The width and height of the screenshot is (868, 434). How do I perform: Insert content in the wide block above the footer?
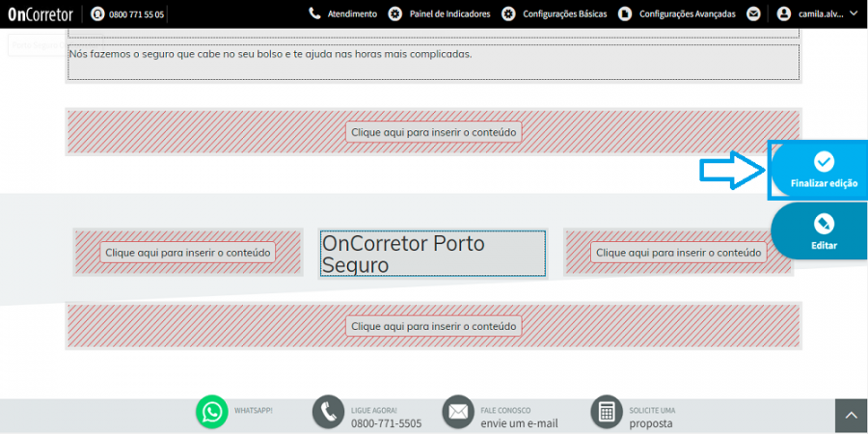[433, 326]
